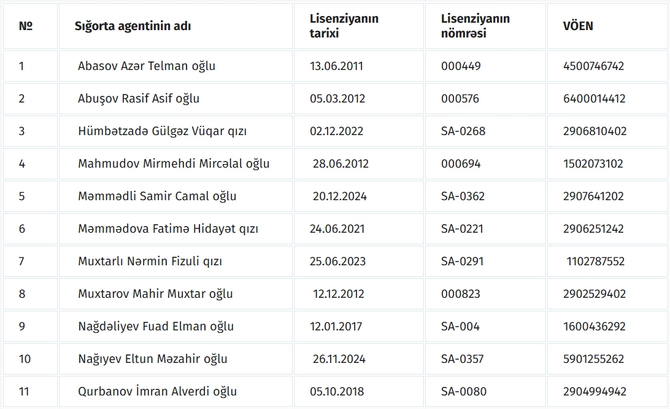This screenshot has width=670, height=409.
Task: Click the "Lisenziyanın tarixi" column header
Action: [x=344, y=26]
